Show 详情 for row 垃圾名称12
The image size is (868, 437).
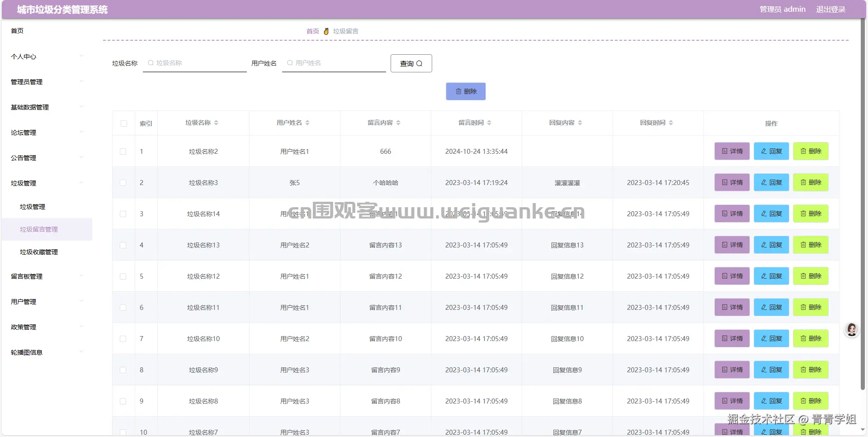(732, 276)
